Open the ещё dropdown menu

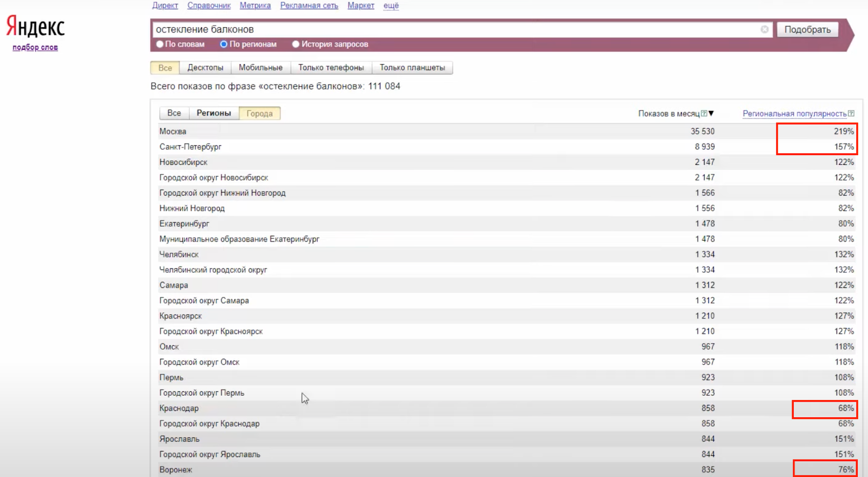391,5
